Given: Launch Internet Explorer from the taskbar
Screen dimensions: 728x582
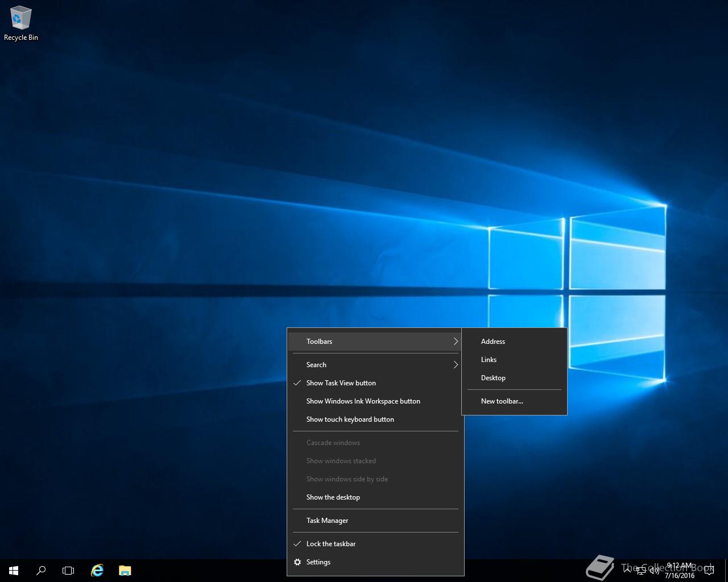Looking at the screenshot, I should click(x=97, y=570).
